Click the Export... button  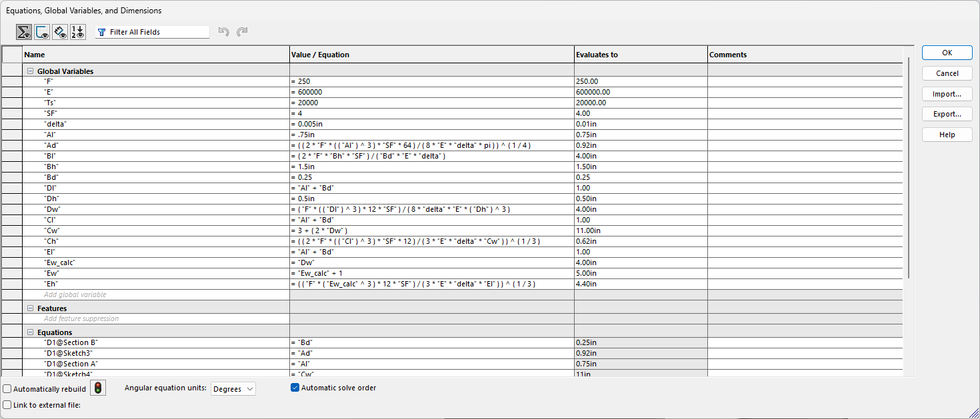[x=947, y=114]
